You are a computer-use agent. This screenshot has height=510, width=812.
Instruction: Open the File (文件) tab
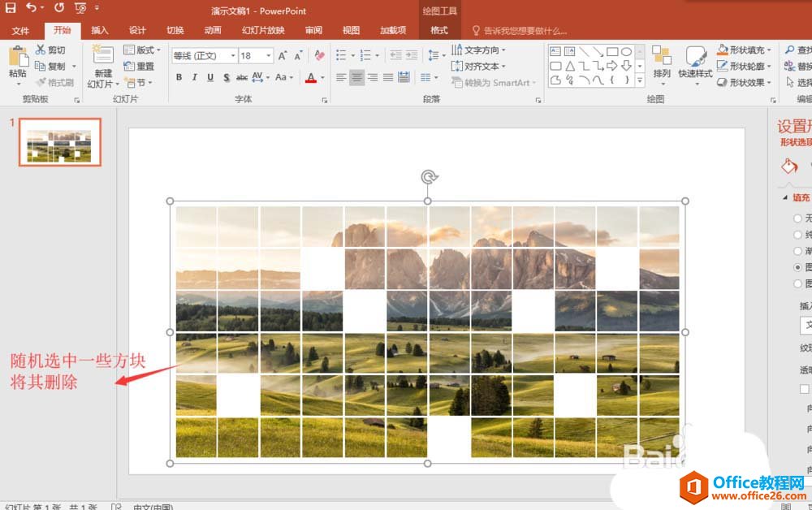point(21,31)
